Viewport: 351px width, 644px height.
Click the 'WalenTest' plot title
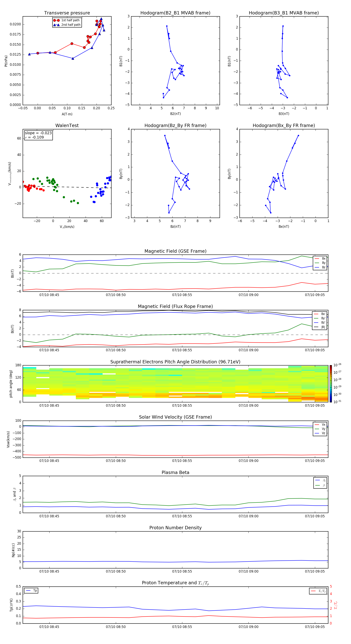67,125
